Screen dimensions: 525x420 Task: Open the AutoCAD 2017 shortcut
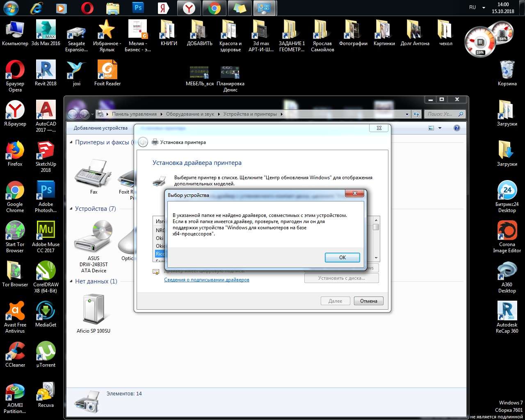(46, 116)
